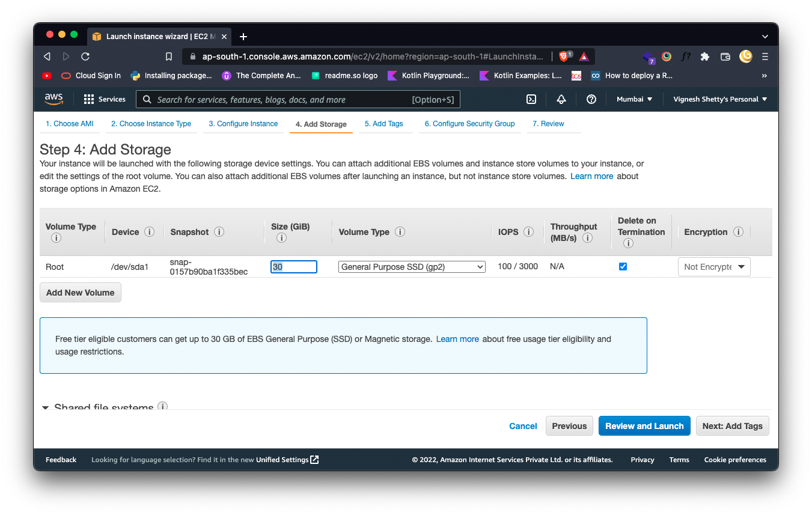Viewport: 812px width, 515px height.
Task: Click the AWS logo home icon
Action: pyautogui.click(x=54, y=99)
